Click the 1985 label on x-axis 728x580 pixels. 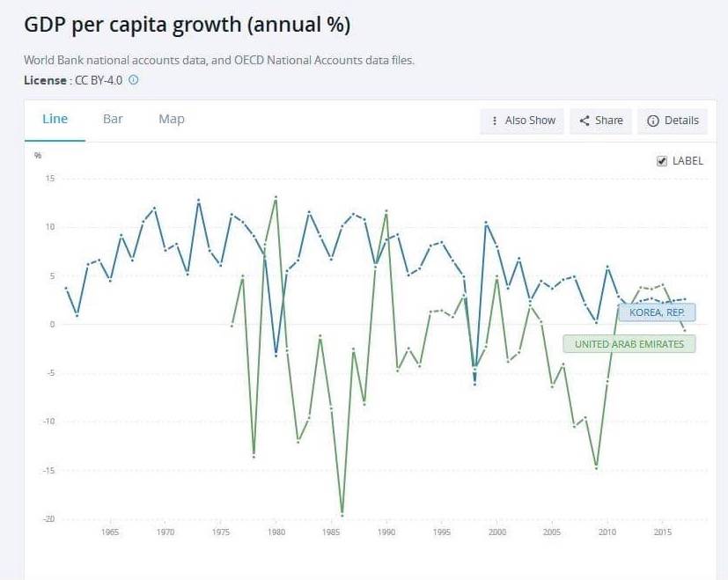tap(331, 532)
